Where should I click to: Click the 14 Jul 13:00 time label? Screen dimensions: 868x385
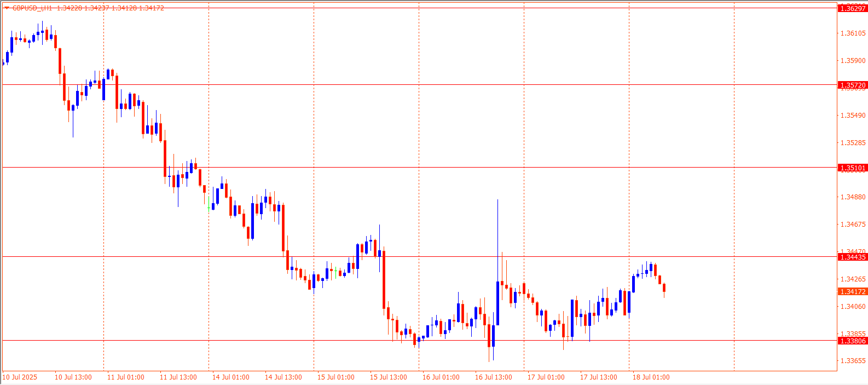(x=283, y=377)
